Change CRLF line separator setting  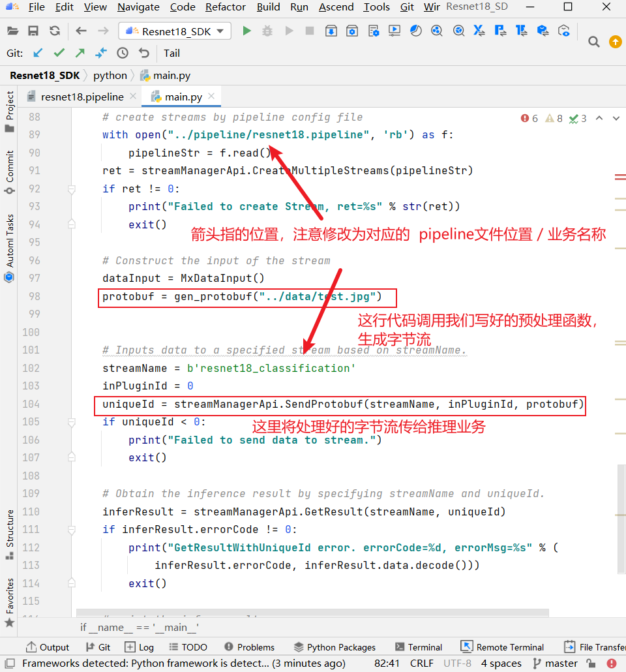[x=421, y=664]
